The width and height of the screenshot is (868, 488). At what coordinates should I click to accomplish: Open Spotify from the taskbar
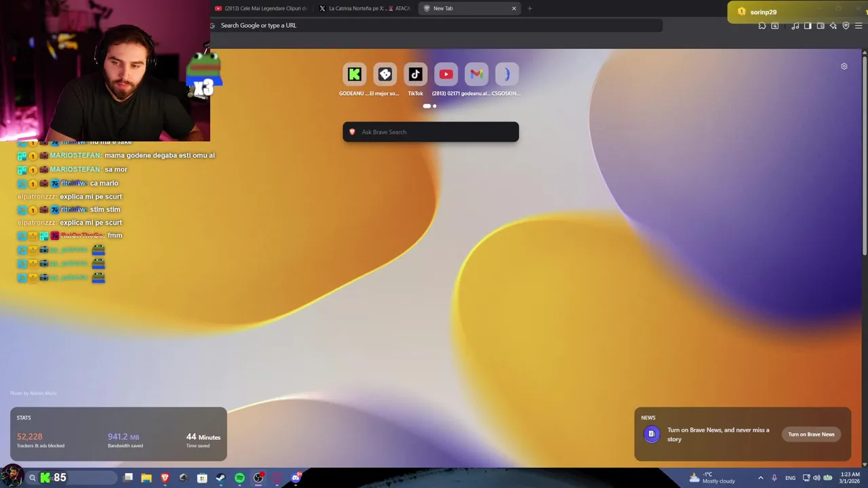pos(239,478)
